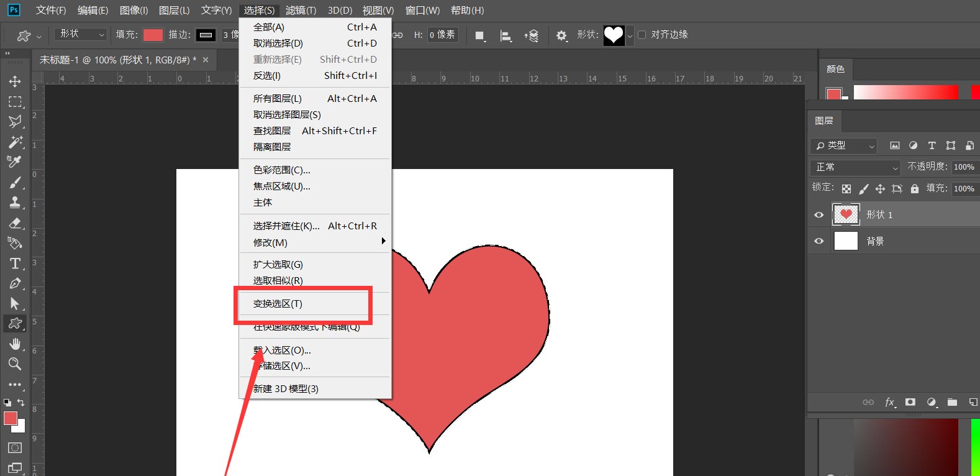Open the Edit Toolbar three-dots button
Viewport: 980px width, 476px height.
[x=15, y=384]
